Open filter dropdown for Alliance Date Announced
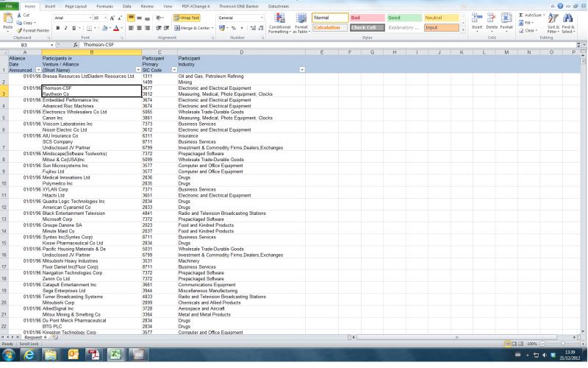588x368 pixels. click(38, 70)
